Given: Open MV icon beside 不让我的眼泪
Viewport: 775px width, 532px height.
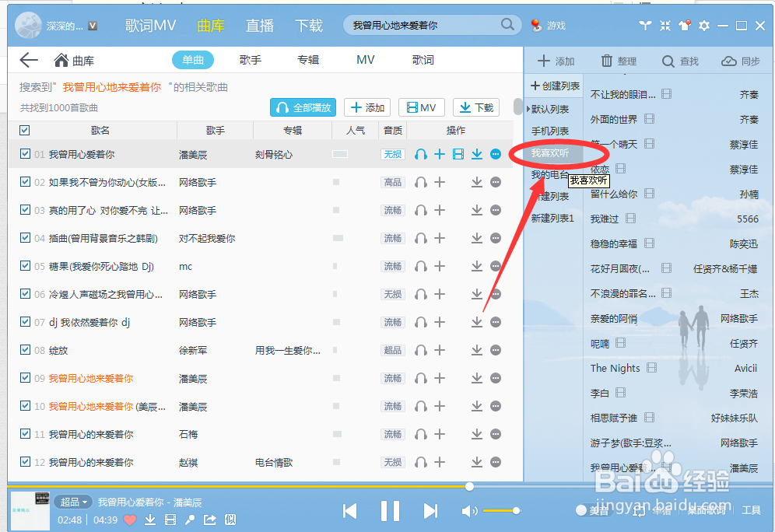Looking at the screenshot, I should tap(666, 94).
